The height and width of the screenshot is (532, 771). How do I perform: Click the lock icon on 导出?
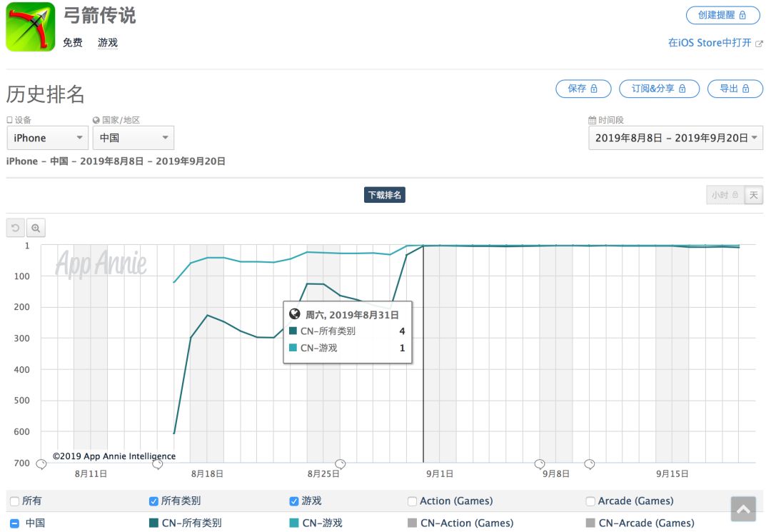point(746,89)
